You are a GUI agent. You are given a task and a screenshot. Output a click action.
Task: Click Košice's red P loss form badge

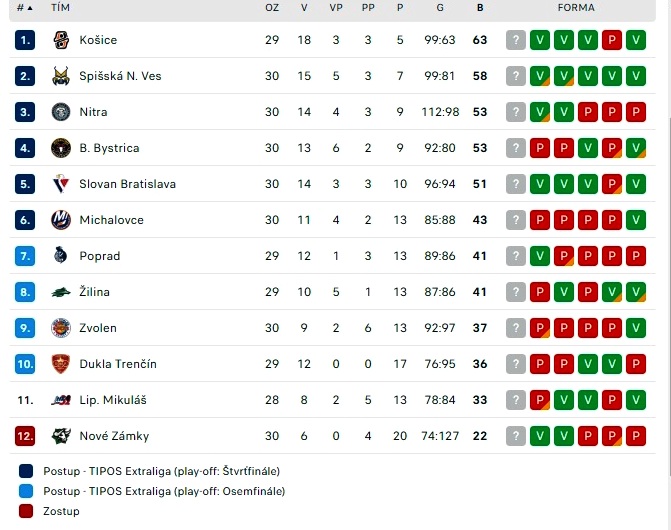(612, 40)
